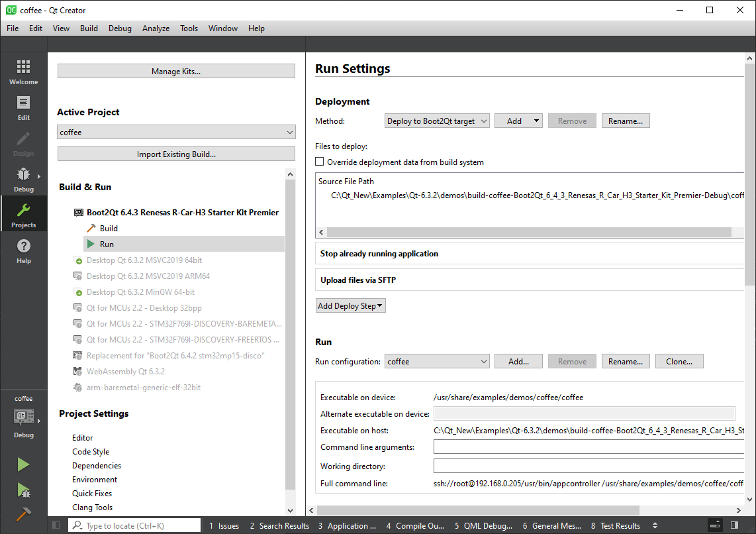Build project with the hammer icon

click(23, 515)
